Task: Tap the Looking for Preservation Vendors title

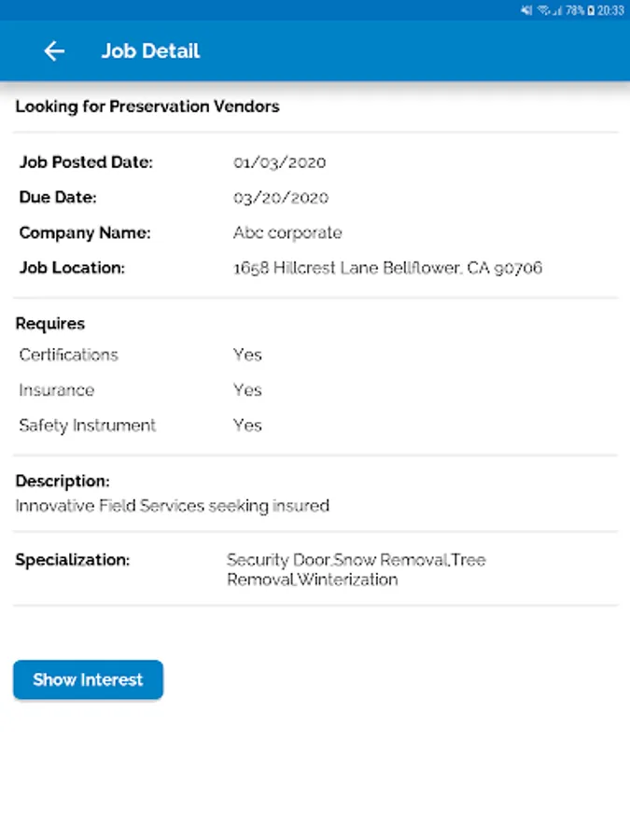Action: (147, 106)
